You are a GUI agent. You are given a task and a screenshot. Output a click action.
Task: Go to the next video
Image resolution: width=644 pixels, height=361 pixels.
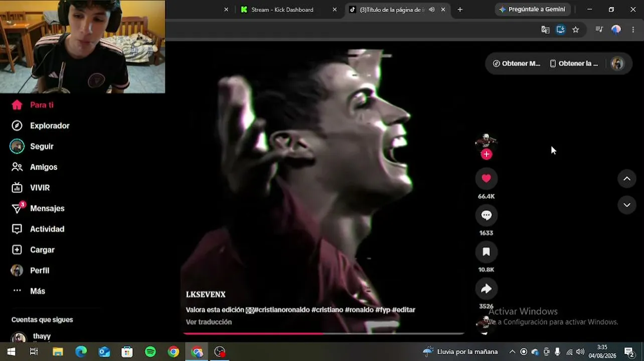(627, 205)
